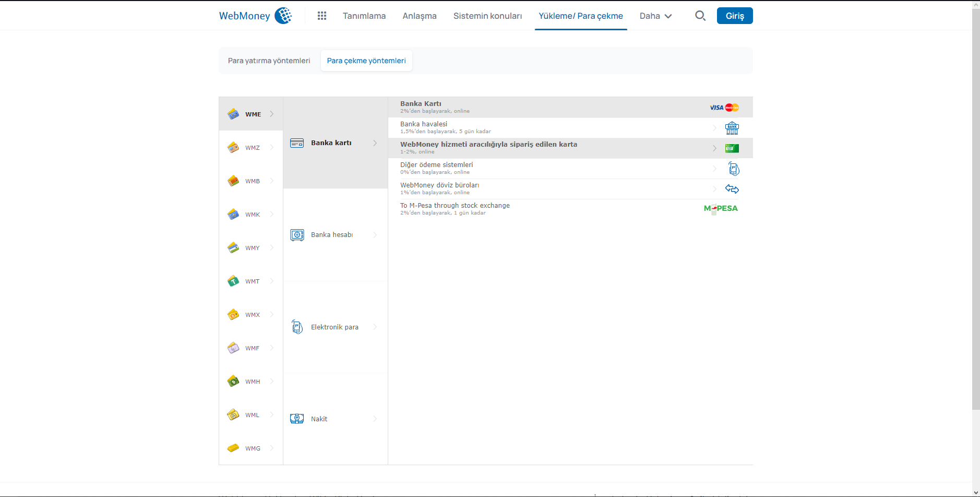980x497 pixels.
Task: Click the Diğer ödeme sistemleri phone icon
Action: click(x=734, y=169)
